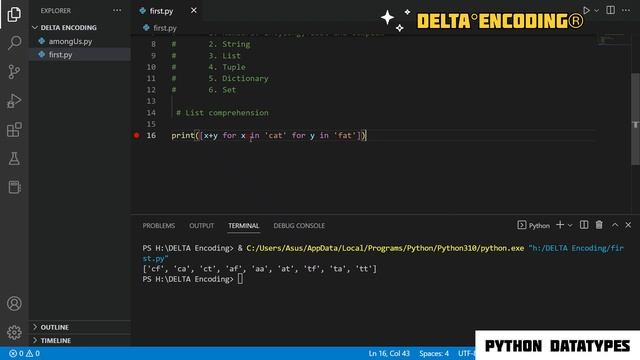Click the '4. Tuple' comment line
The height and width of the screenshot is (360, 640).
pos(227,67)
